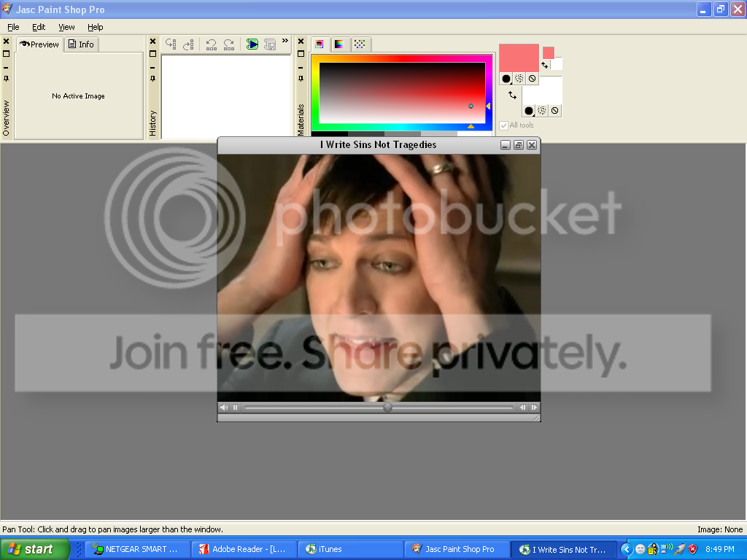Viewport: 747px width, 560px height.
Task: Swap the small foreground and background colors
Action: (544, 65)
